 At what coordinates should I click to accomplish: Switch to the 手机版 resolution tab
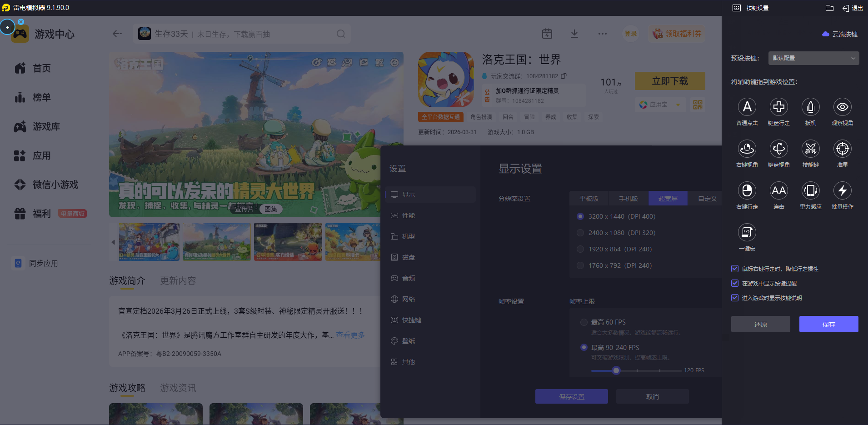(x=628, y=199)
